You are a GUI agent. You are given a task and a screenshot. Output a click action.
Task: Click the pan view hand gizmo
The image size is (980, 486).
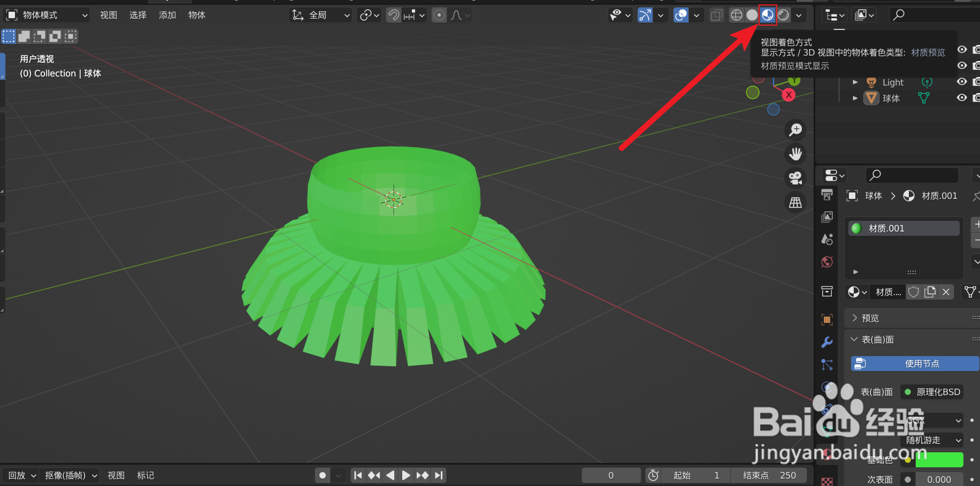pyautogui.click(x=795, y=154)
